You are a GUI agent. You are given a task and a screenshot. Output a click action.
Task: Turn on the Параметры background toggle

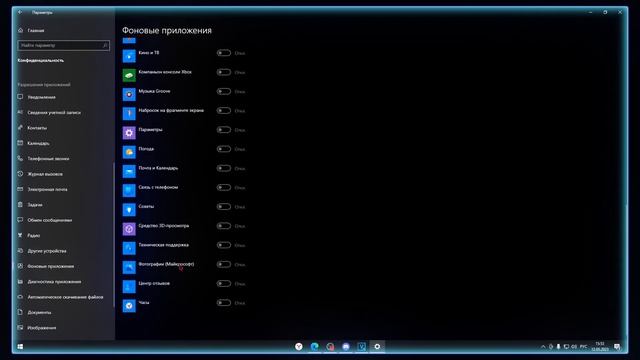224,130
